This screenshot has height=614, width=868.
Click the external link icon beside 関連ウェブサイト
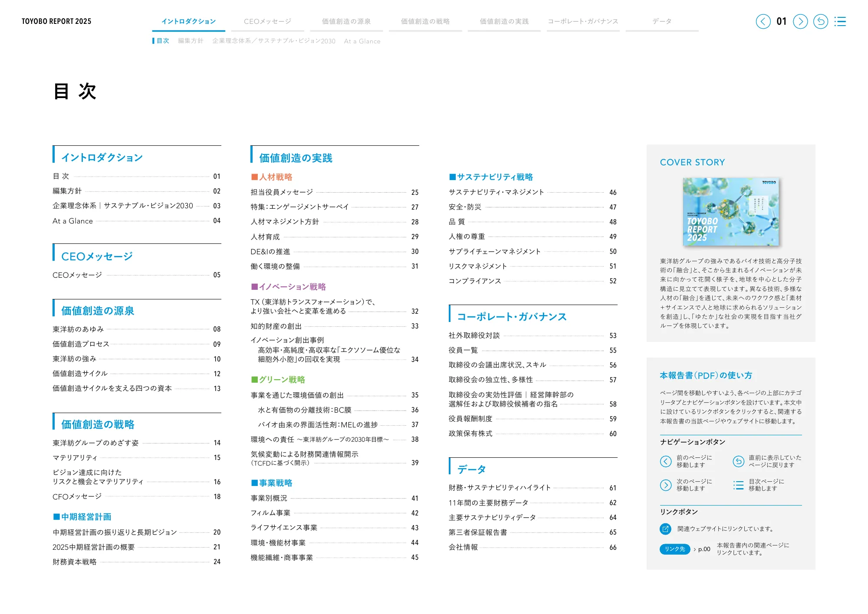(x=664, y=529)
